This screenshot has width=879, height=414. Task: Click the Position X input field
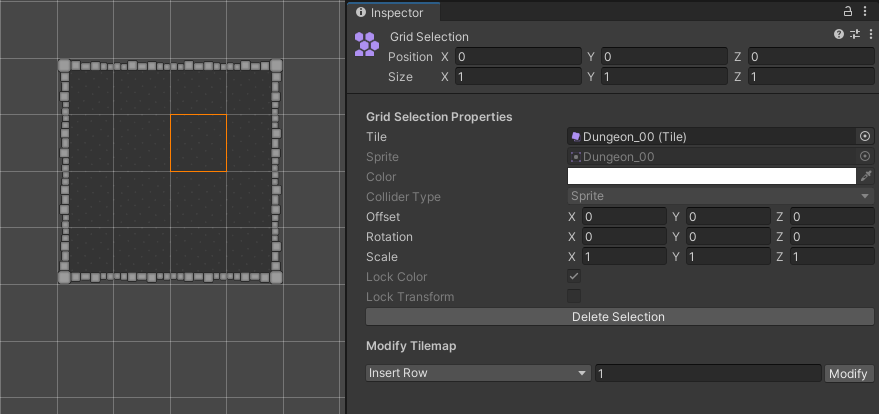(x=517, y=57)
